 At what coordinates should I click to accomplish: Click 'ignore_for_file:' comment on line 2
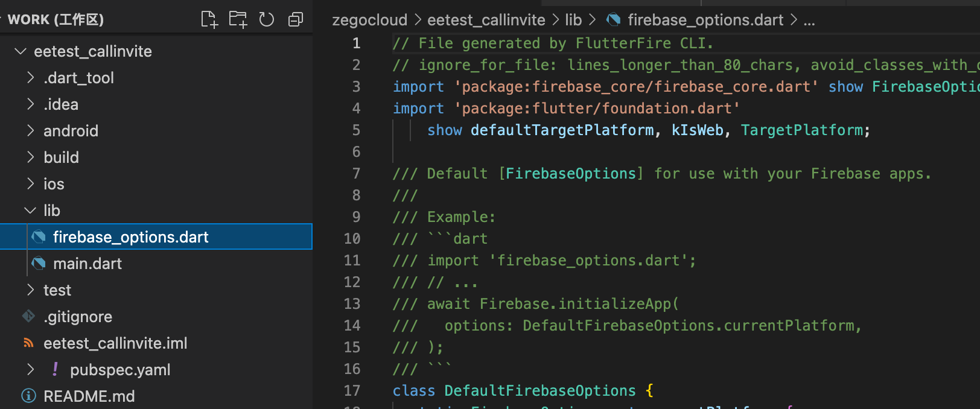coord(488,65)
